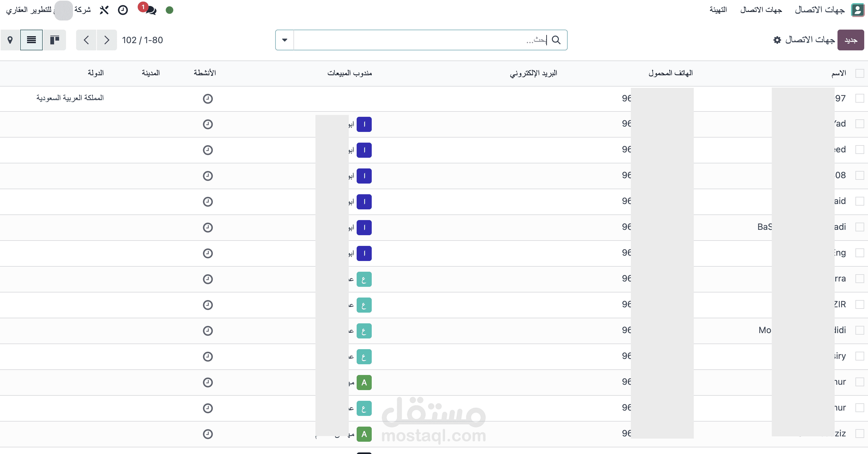Open the chat messages notification icon
868x454 pixels.
[150, 10]
